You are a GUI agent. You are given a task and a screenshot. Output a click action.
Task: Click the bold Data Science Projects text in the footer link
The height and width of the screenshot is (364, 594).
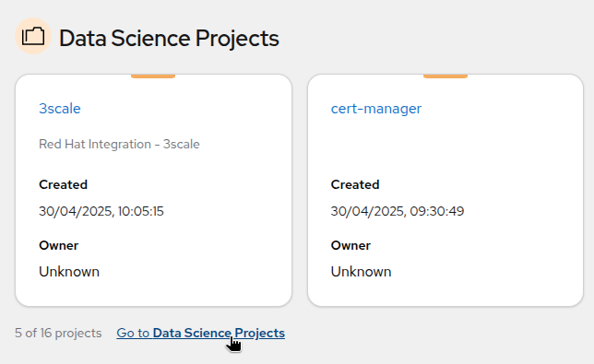219,333
